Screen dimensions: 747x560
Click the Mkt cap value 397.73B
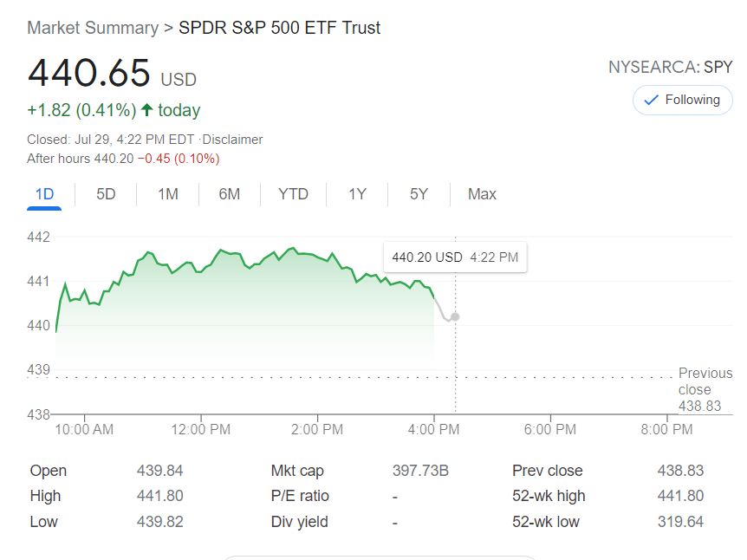pos(419,471)
